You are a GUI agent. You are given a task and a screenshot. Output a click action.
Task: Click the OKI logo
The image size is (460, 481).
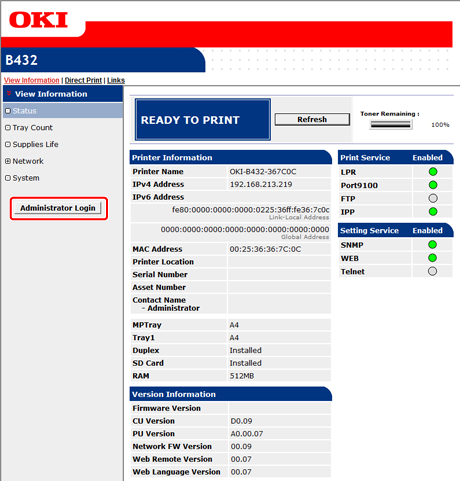(x=38, y=20)
